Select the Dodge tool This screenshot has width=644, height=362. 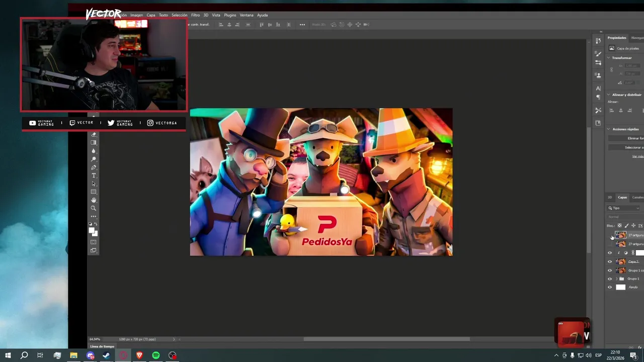coord(94,159)
